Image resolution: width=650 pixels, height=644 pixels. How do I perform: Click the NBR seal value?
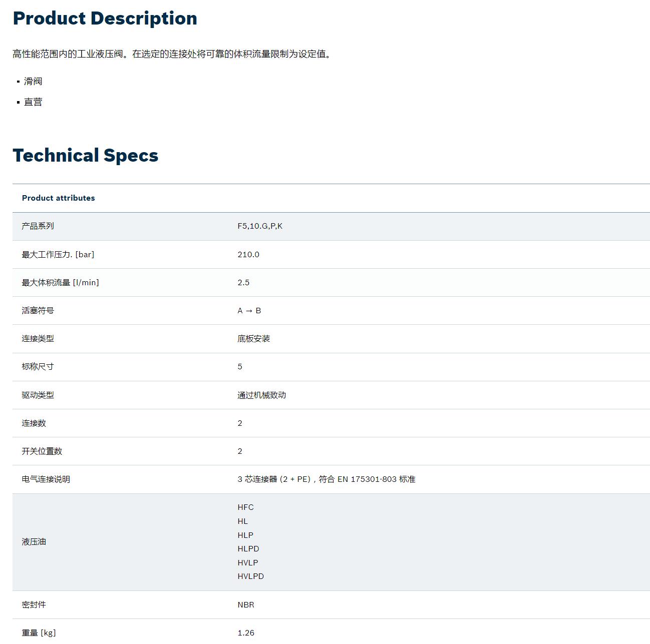click(245, 605)
